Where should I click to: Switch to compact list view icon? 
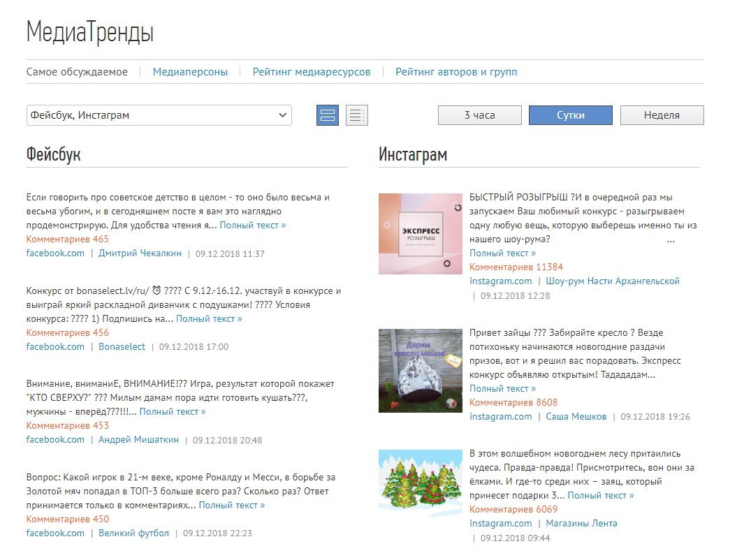(357, 115)
